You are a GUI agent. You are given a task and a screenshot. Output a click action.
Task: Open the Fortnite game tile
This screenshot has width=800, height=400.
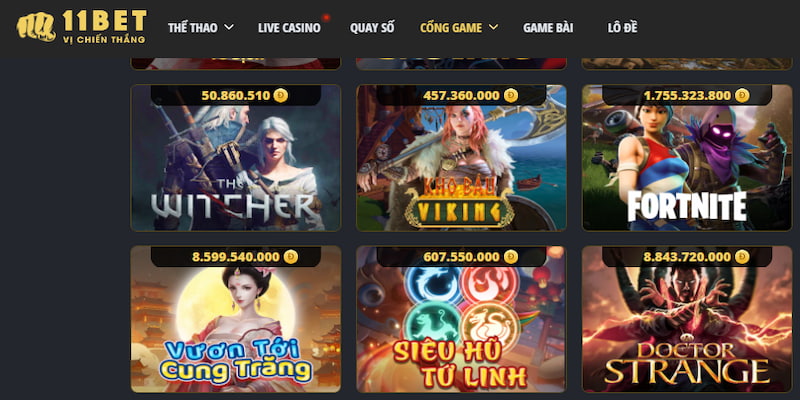(687, 158)
